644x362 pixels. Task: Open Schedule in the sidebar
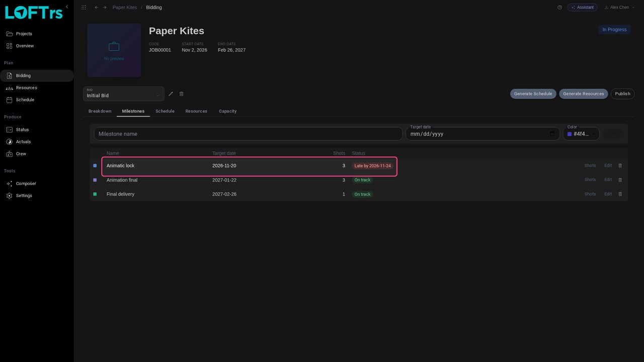pos(37,100)
